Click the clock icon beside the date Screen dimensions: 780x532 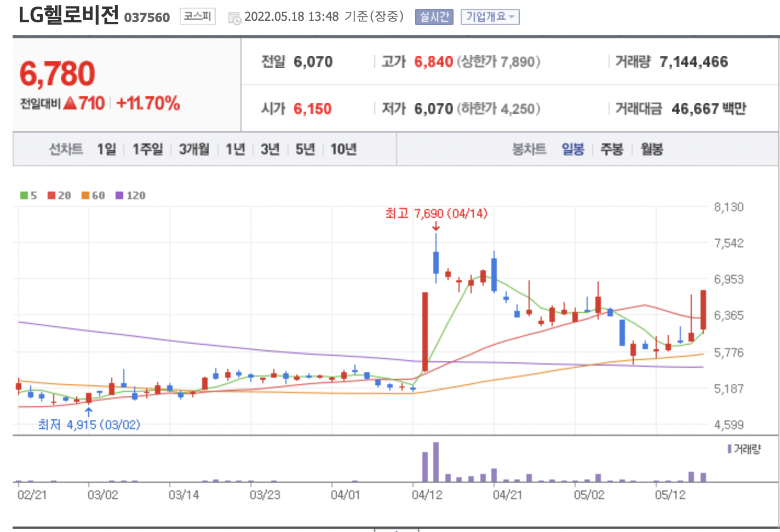(234, 18)
